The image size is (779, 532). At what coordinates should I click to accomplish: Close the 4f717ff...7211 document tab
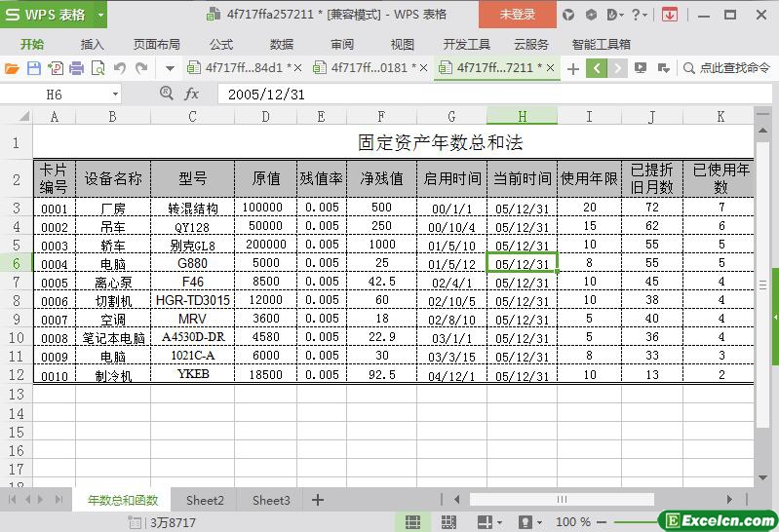click(550, 68)
